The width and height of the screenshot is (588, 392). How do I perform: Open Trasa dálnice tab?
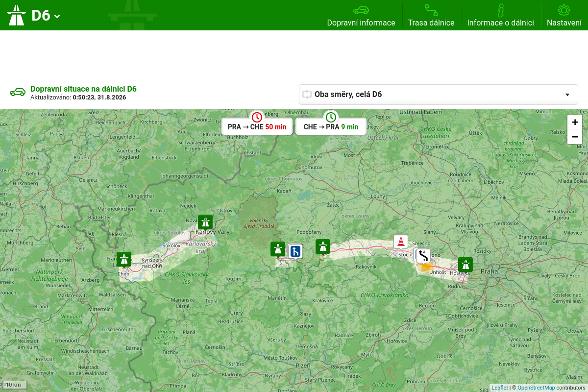coord(431,15)
